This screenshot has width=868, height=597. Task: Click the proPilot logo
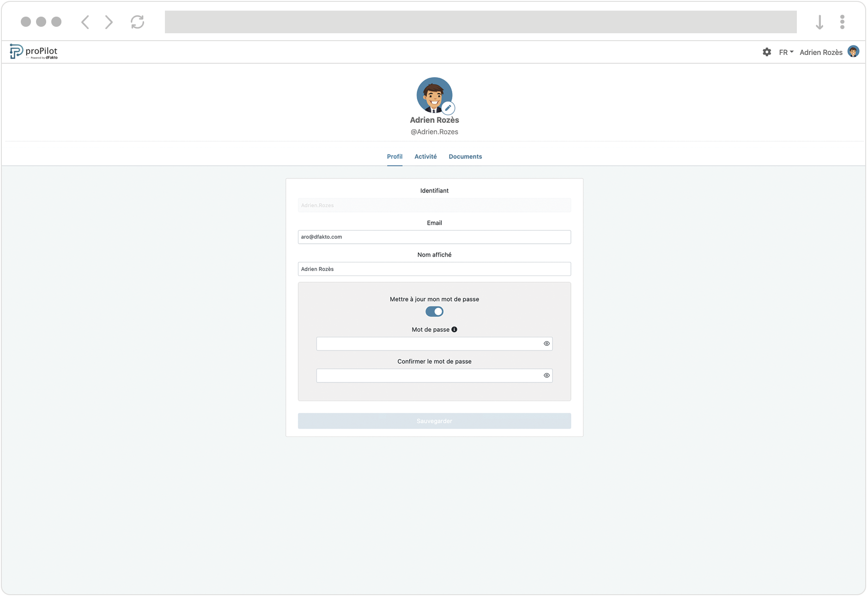tap(33, 51)
